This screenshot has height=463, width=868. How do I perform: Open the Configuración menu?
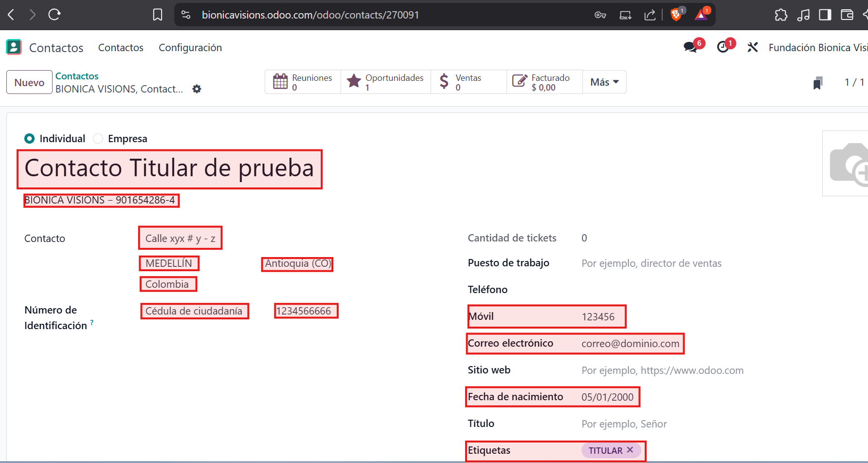coord(190,48)
